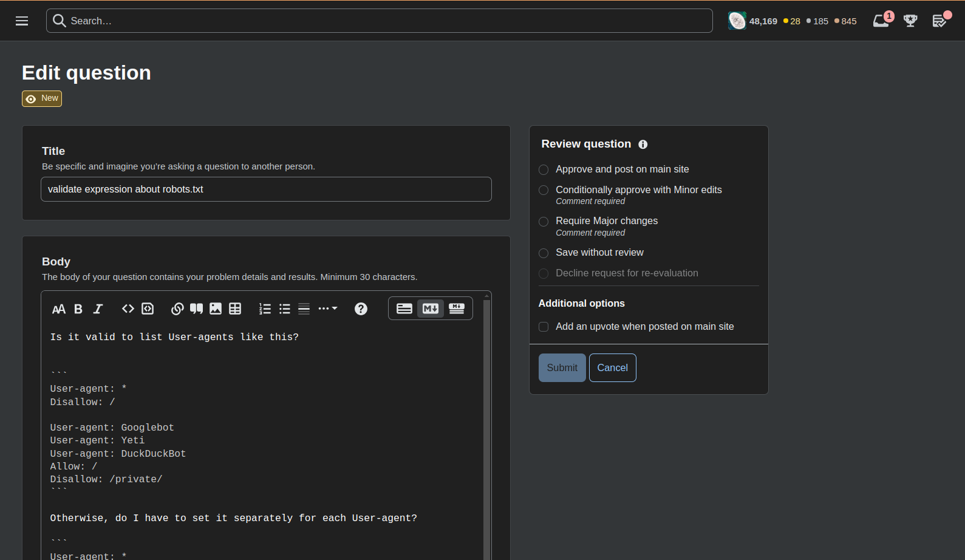This screenshot has height=560, width=965.
Task: Insert a blockquote
Action: pyautogui.click(x=196, y=309)
